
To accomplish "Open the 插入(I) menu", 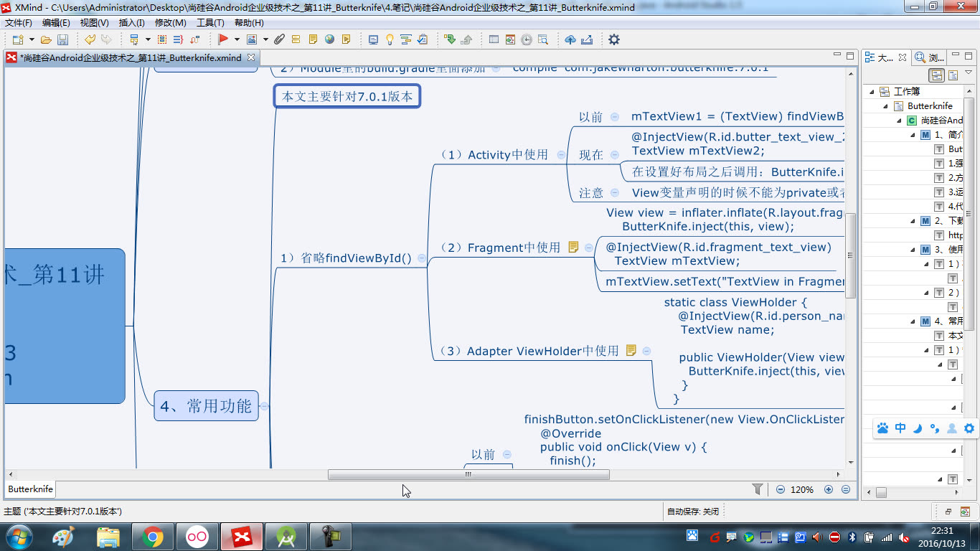I will (x=132, y=22).
